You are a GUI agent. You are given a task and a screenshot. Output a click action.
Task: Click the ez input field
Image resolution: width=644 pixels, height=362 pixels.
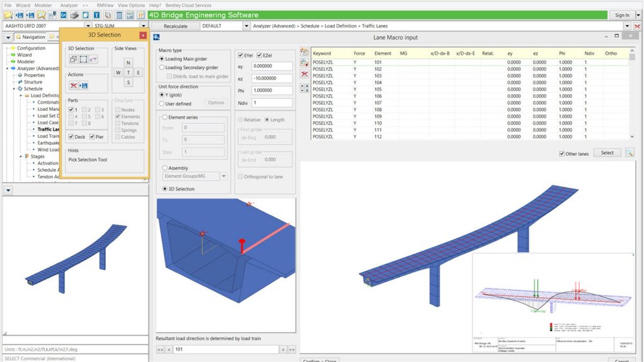pyautogui.click(x=272, y=78)
